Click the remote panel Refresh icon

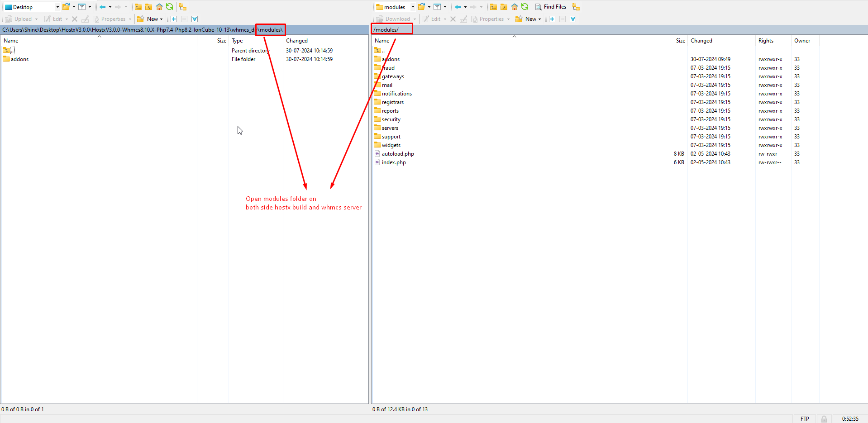pyautogui.click(x=525, y=7)
